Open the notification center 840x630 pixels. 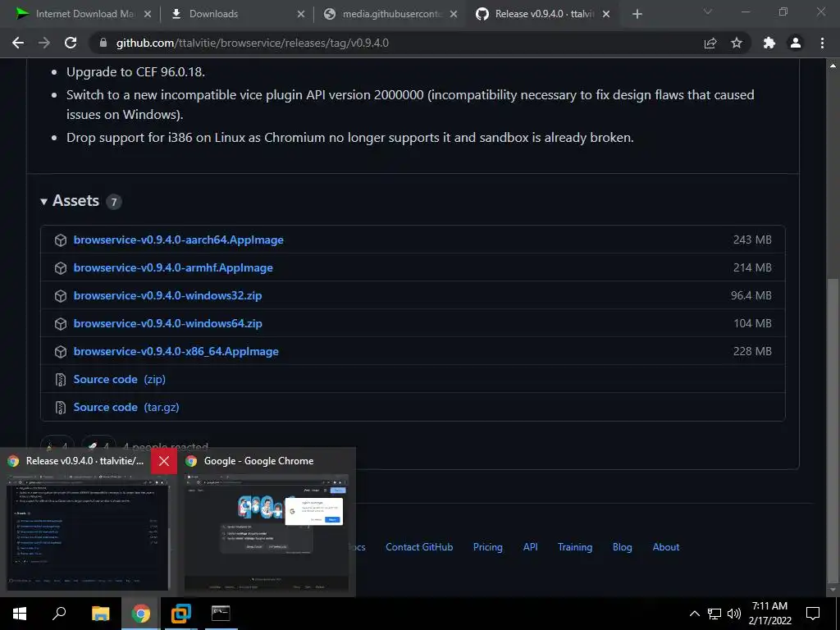tap(813, 614)
